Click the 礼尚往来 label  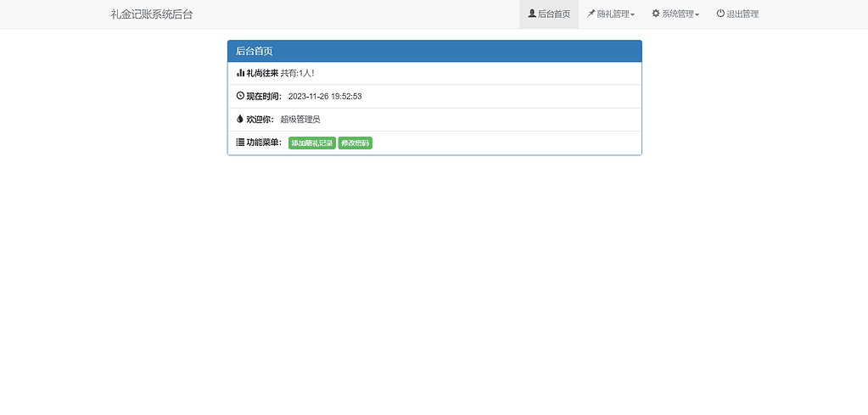262,73
